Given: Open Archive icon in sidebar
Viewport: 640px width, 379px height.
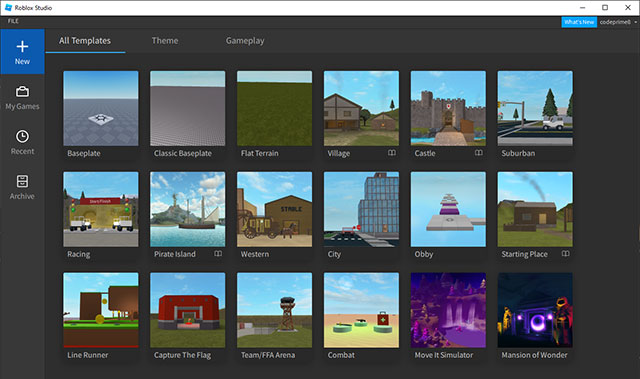Looking at the screenshot, I should click(22, 181).
